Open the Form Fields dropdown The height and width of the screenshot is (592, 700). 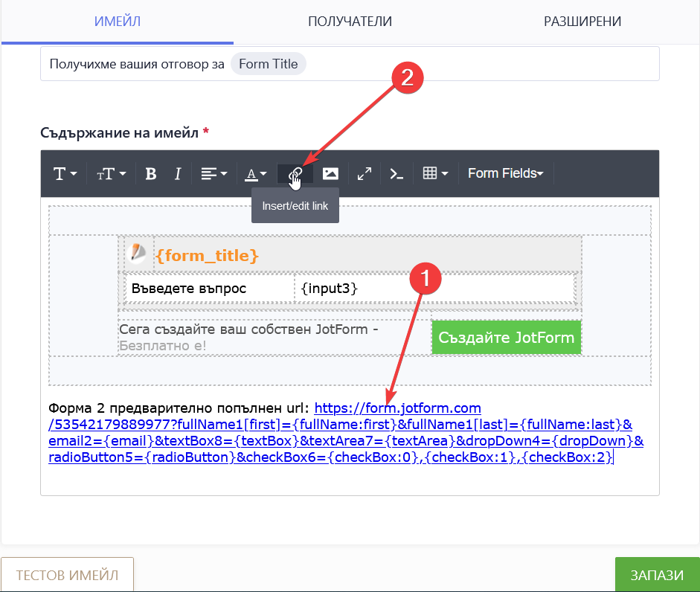pyautogui.click(x=505, y=173)
